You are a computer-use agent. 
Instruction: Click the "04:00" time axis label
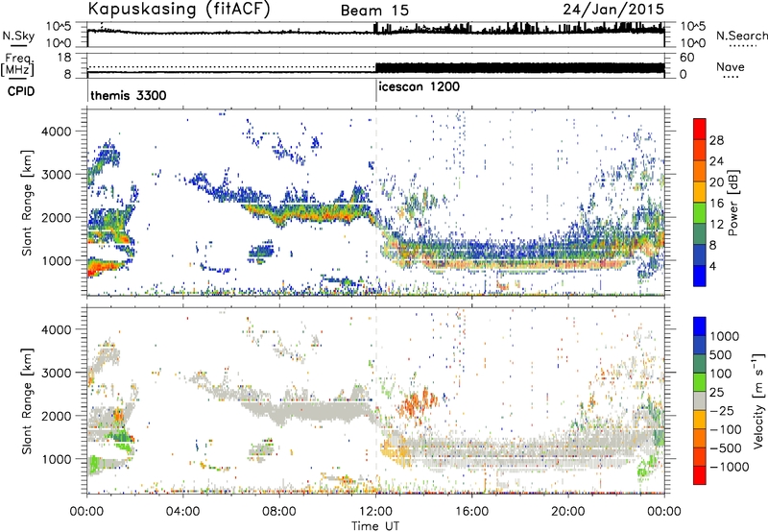(183, 512)
